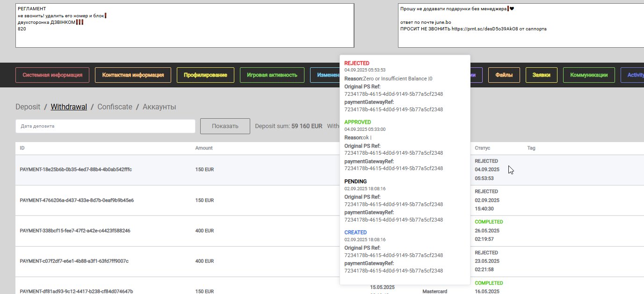Click the Tag column header
The height and width of the screenshot is (294, 644).
531,148
